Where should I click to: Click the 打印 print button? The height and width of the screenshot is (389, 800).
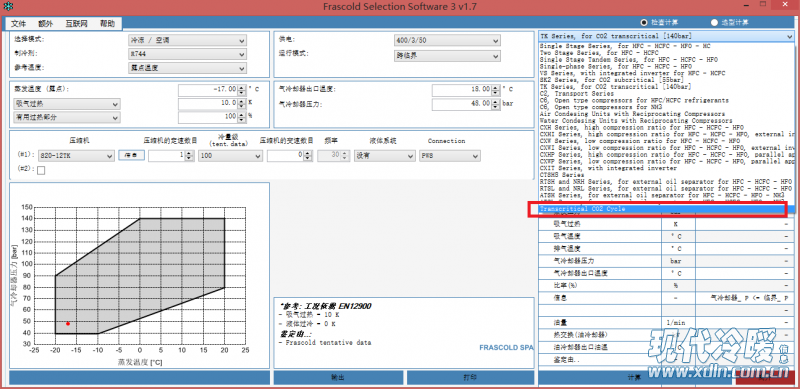[x=470, y=378]
